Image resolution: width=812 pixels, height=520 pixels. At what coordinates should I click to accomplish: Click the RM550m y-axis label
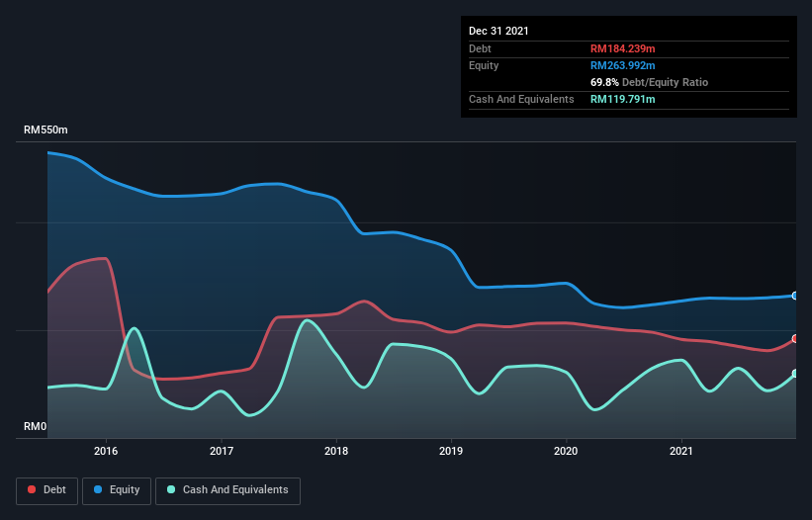(x=45, y=130)
